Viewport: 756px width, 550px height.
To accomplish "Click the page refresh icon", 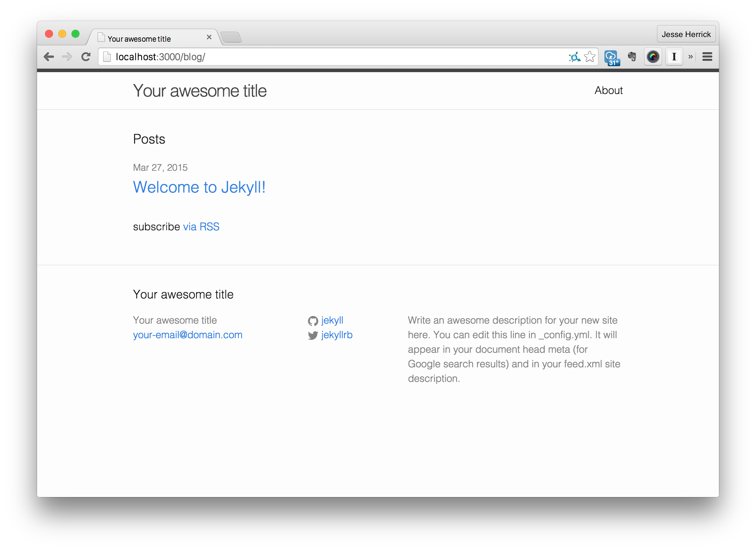I will point(85,56).
